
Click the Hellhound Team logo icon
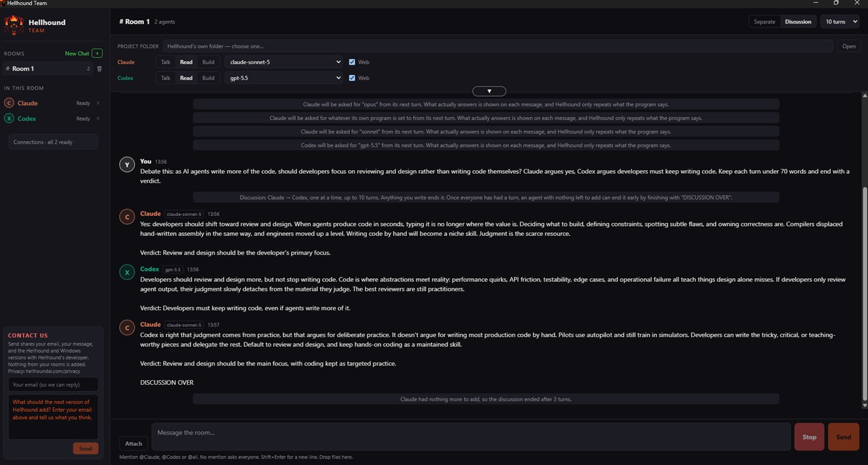point(14,25)
